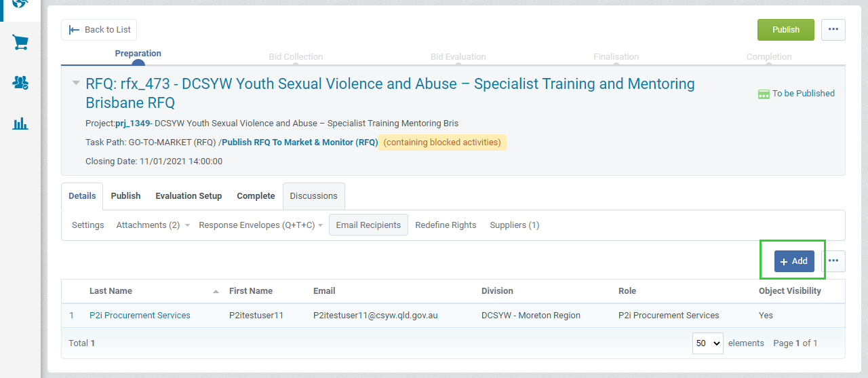Click the green Publish button
Viewport: 868px width, 378px height.
[x=785, y=30]
